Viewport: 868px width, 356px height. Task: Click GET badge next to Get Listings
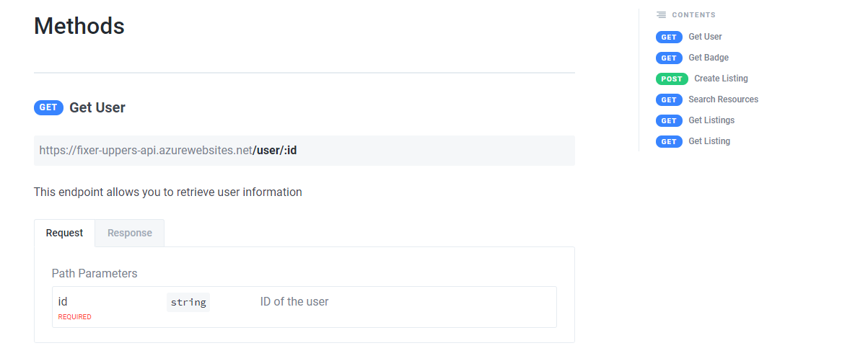tap(669, 120)
